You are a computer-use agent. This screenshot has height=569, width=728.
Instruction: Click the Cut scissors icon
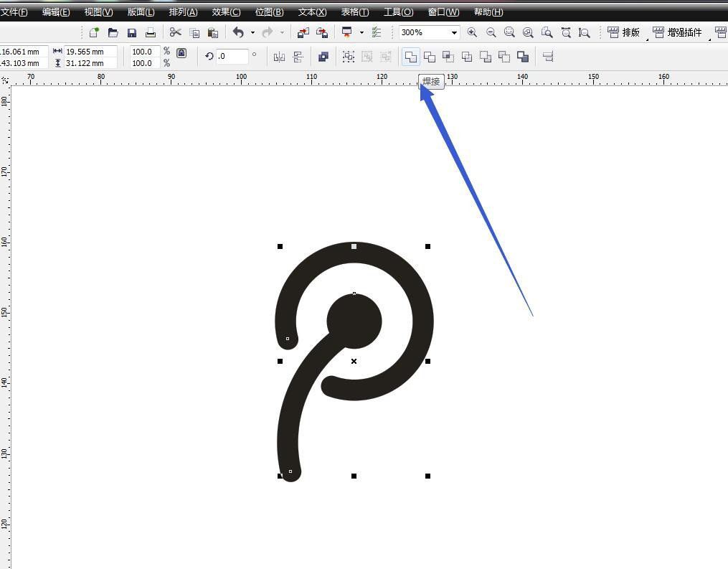[175, 32]
